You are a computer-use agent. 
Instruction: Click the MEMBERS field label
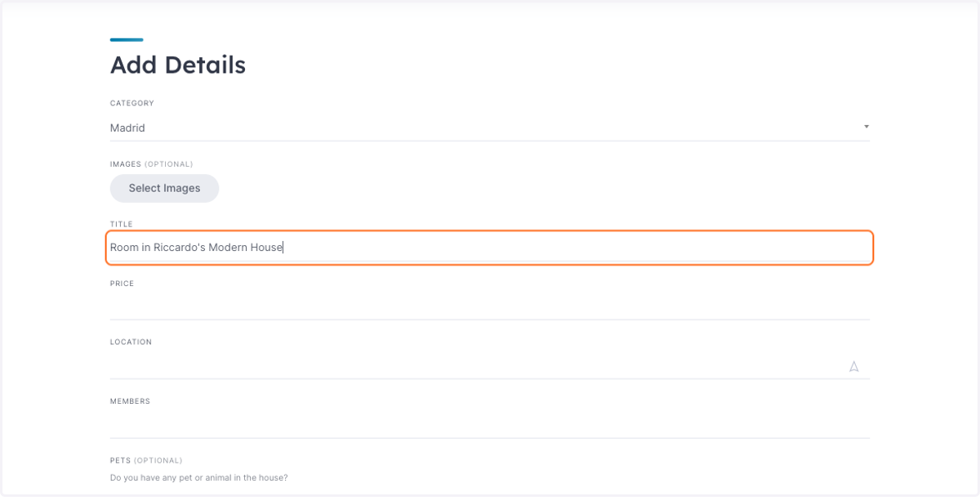(x=130, y=401)
